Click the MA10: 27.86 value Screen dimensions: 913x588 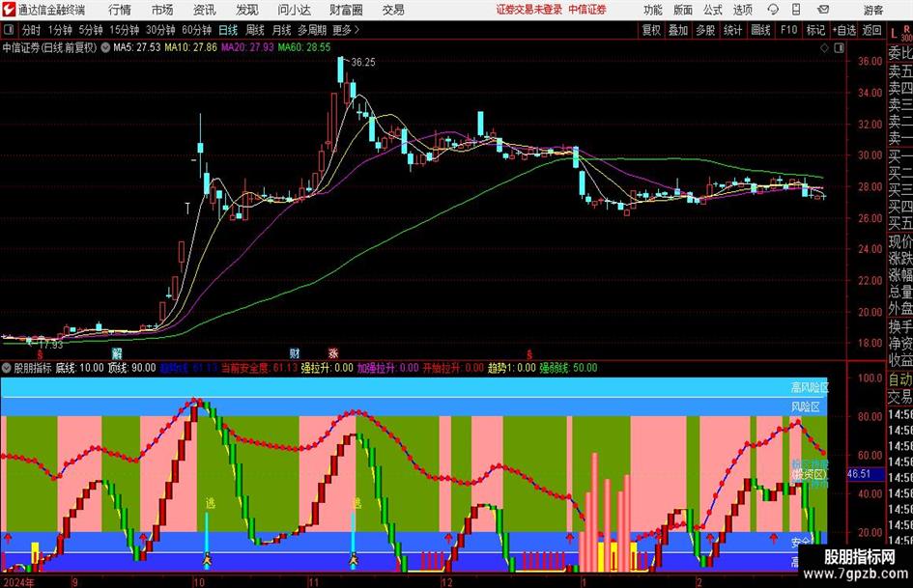tap(190, 47)
